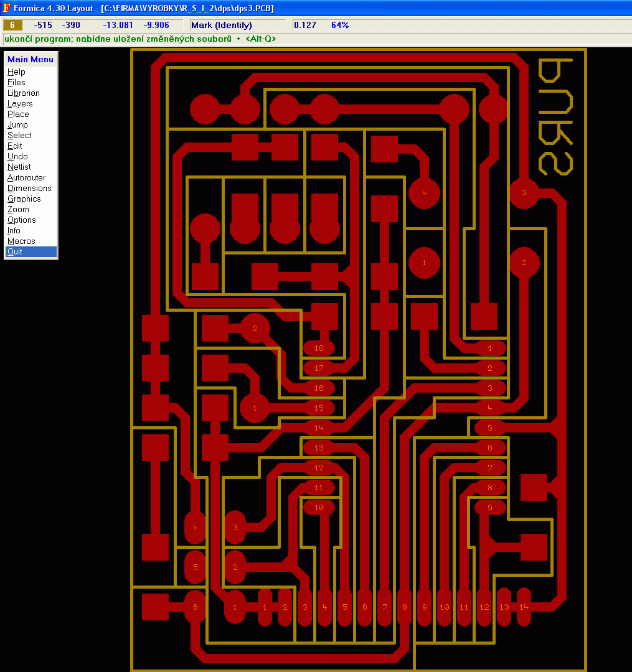Open the Macros menu item
The width and height of the screenshot is (632, 672).
[21, 241]
